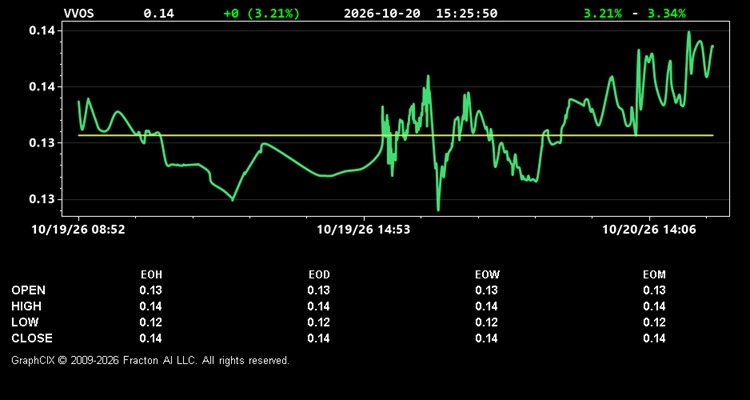The image size is (750, 400).
Task: Click the 10/19/26 14:53 axis label
Action: [x=364, y=230]
